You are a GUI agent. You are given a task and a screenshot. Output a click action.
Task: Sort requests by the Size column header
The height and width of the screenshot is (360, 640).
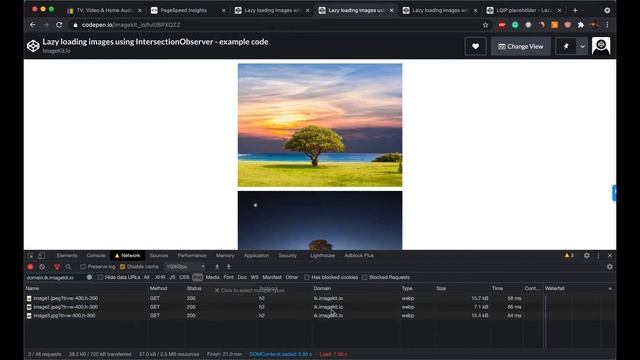point(441,288)
